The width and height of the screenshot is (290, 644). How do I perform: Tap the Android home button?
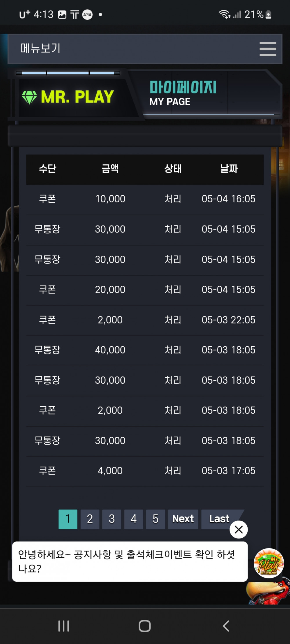[x=145, y=626]
